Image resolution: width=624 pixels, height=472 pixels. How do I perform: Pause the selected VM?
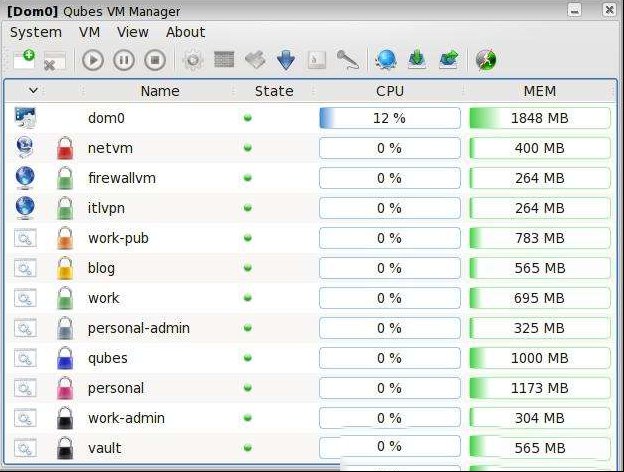[x=124, y=60]
